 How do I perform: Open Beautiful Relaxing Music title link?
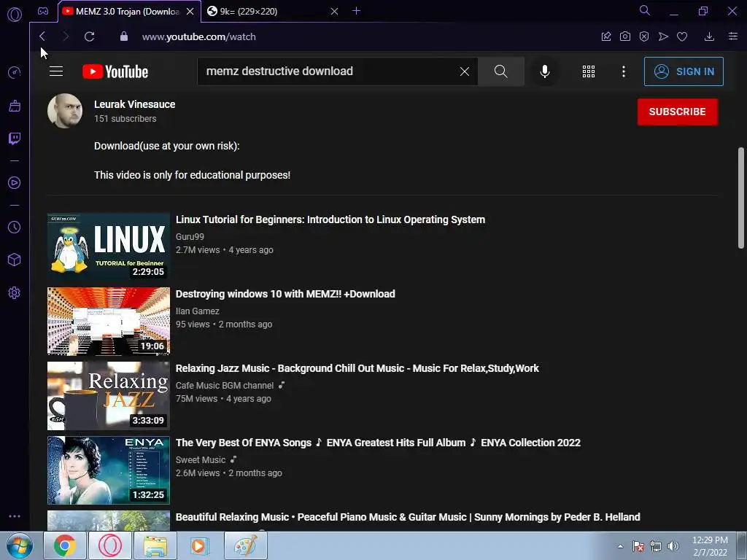click(x=408, y=517)
